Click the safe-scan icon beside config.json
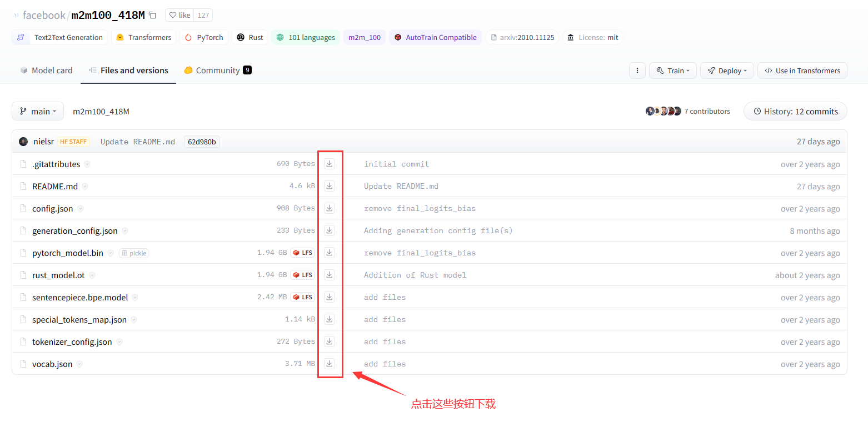The width and height of the screenshot is (868, 427). tap(80, 209)
